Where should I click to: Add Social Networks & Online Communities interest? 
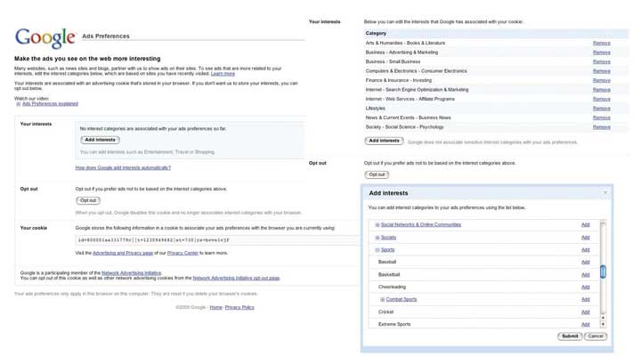pyautogui.click(x=586, y=225)
